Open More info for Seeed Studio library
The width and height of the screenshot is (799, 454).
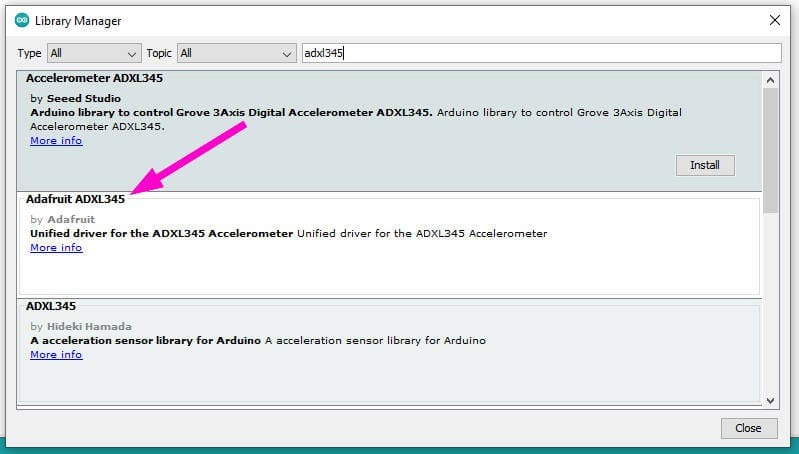pyautogui.click(x=56, y=141)
